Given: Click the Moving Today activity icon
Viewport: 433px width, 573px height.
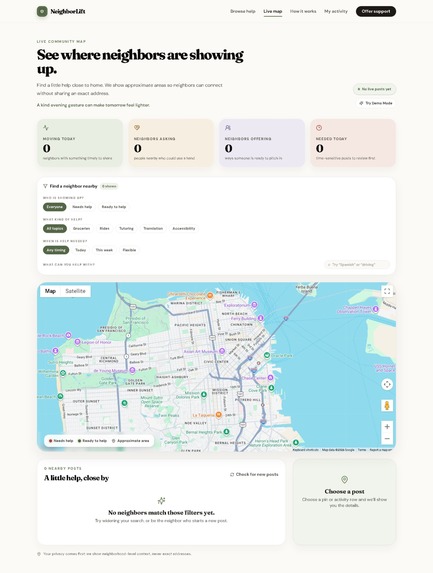Looking at the screenshot, I should point(46,128).
